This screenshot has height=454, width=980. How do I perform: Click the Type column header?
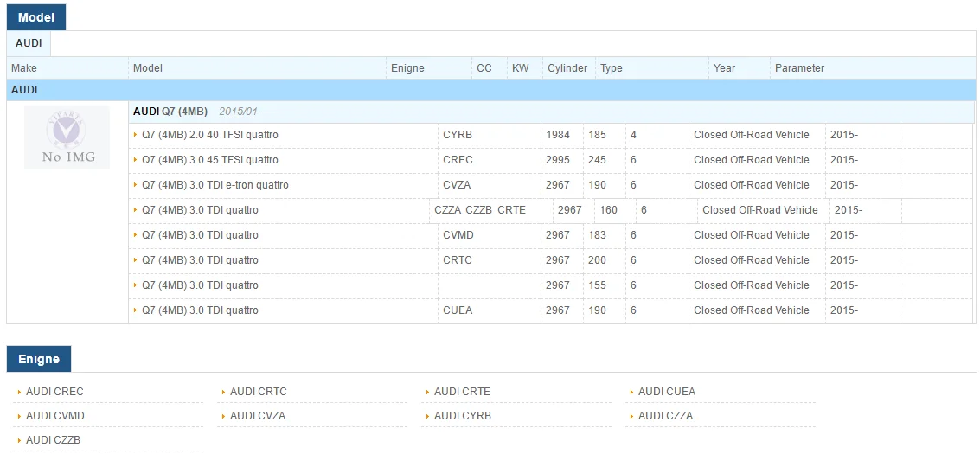coord(652,68)
